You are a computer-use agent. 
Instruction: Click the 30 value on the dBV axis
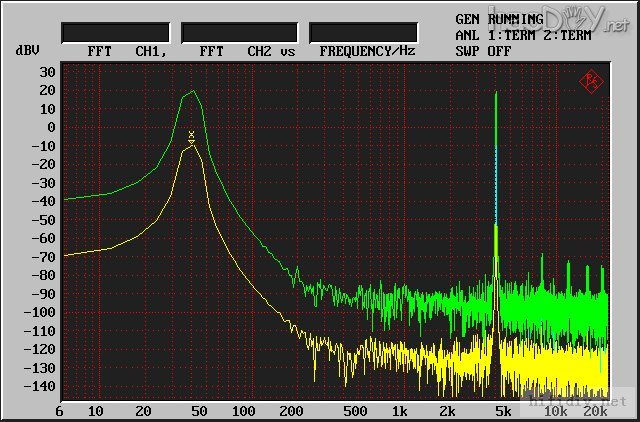pos(47,72)
